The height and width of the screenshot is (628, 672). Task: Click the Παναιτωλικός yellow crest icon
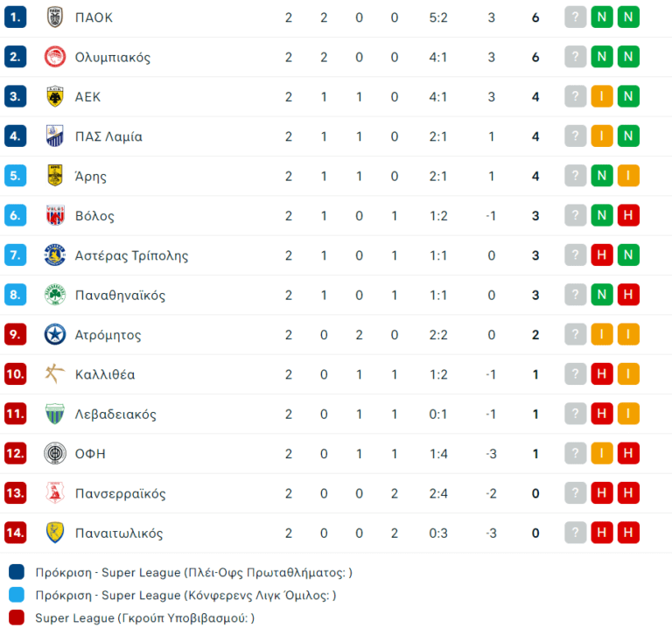click(x=55, y=533)
